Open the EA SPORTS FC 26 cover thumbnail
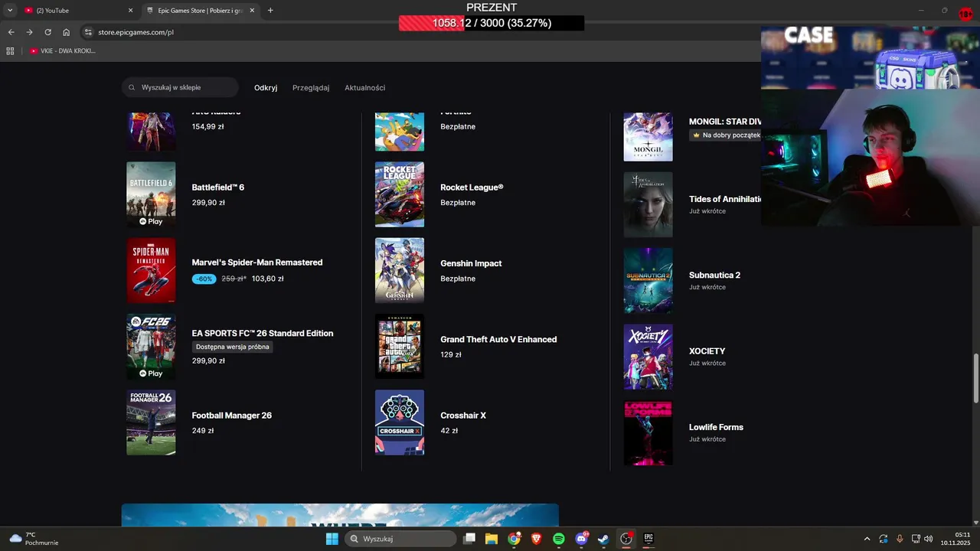Viewport: 980px width, 551px height. (151, 347)
